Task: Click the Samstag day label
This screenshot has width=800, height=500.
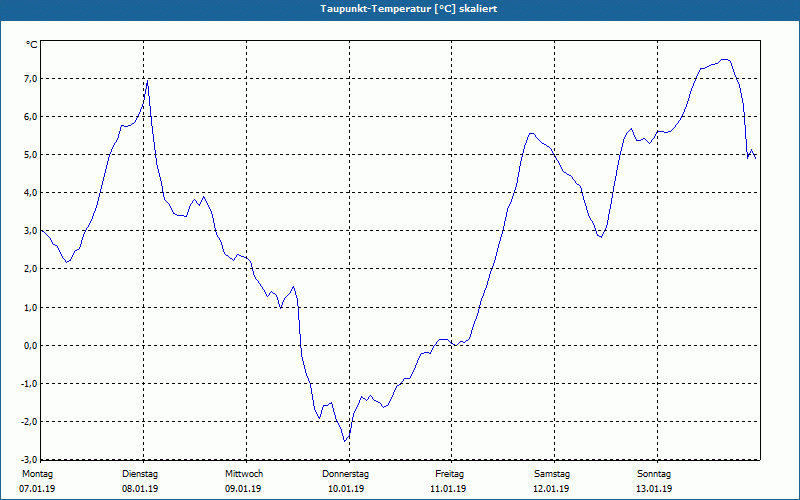Action: [x=552, y=474]
